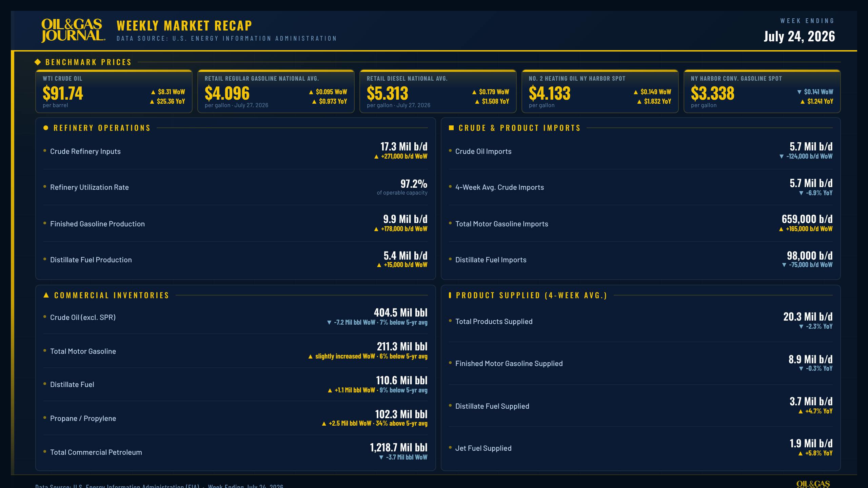Select the Crude Oil Imports label
The height and width of the screenshot is (488, 868).
(x=483, y=151)
